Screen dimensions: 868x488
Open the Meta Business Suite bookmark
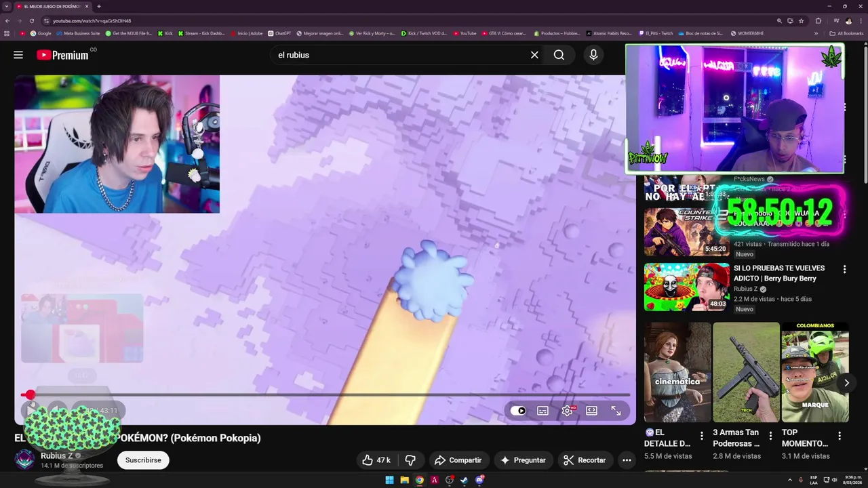point(79,33)
